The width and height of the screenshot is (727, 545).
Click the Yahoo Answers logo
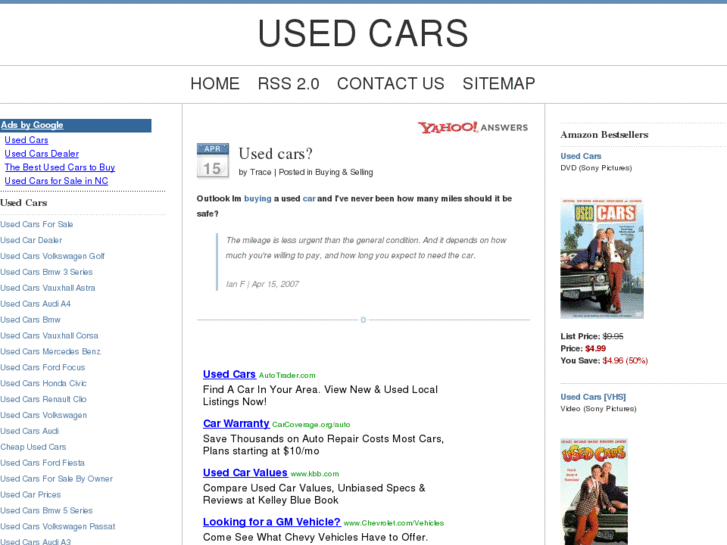point(472,127)
